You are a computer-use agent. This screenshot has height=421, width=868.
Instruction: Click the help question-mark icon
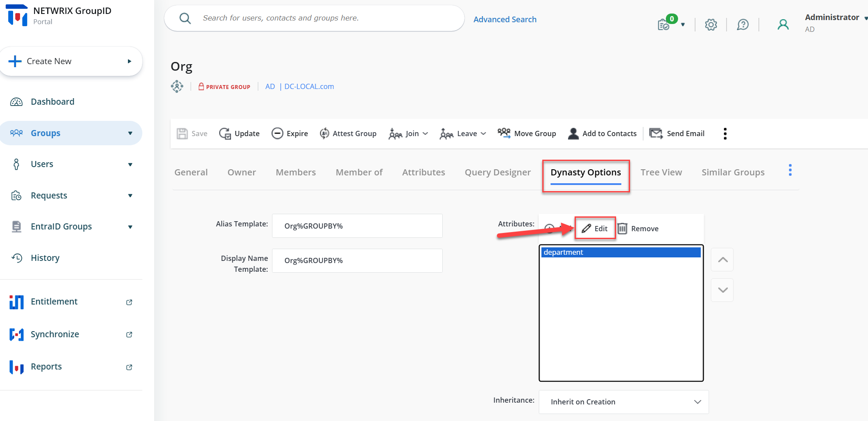tap(743, 25)
